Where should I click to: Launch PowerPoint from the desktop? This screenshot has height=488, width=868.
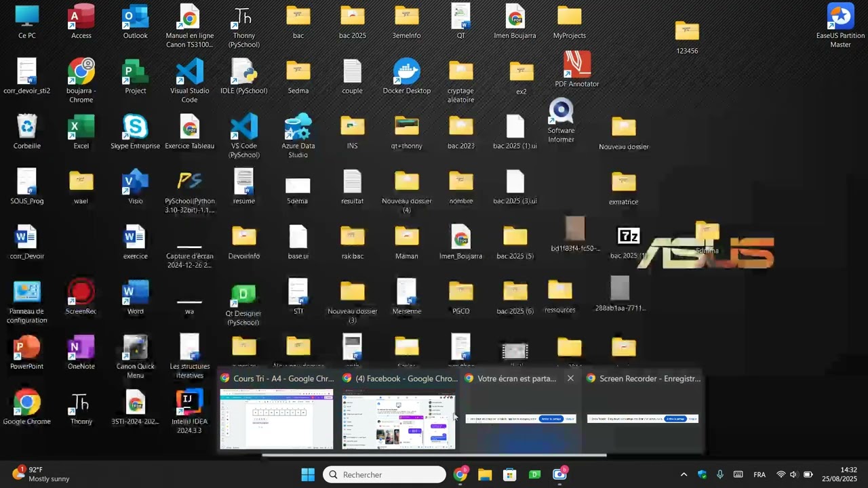point(27,352)
